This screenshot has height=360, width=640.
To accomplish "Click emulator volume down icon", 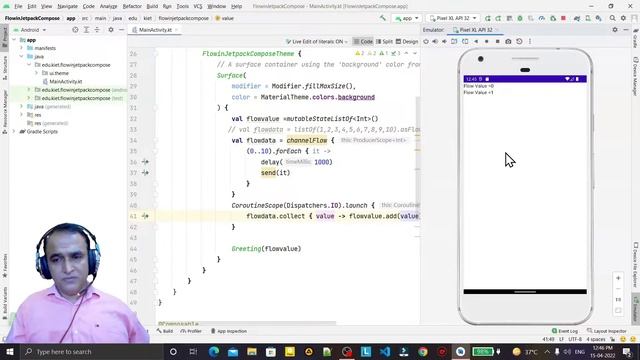I will pyautogui.click(x=444, y=41).
